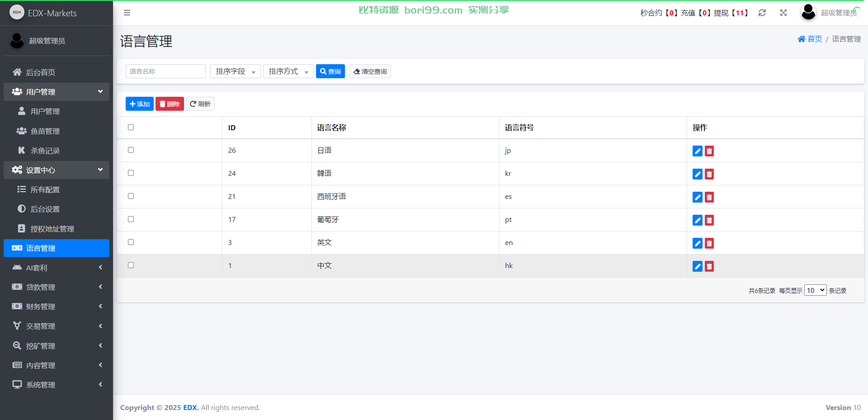
Task: Open 授权地址管理 in sidebar
Action: pos(57,229)
